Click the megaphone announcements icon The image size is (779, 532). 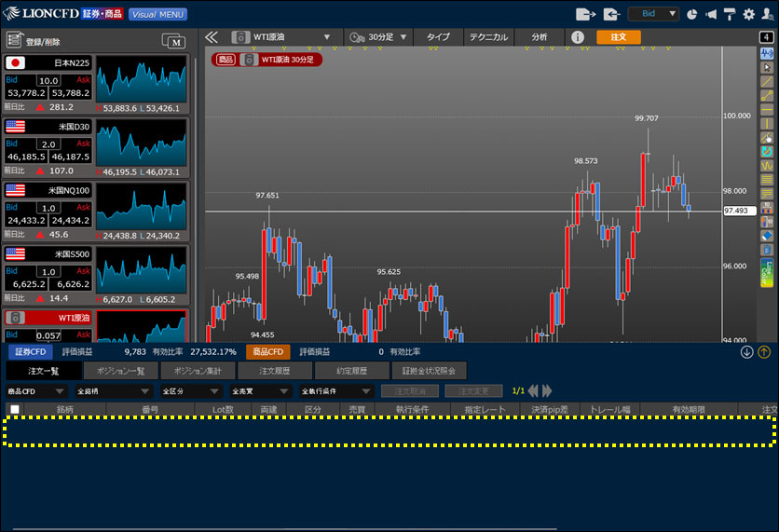pos(711,14)
